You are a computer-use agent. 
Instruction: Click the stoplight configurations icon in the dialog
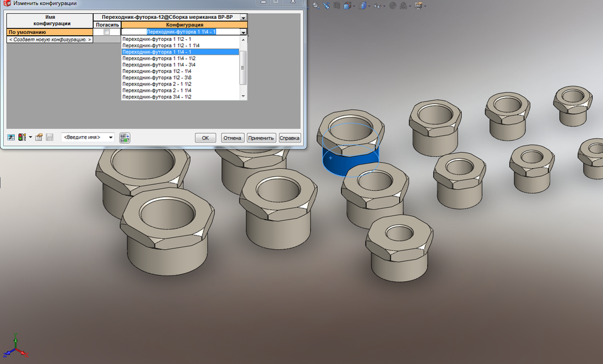(x=21, y=137)
